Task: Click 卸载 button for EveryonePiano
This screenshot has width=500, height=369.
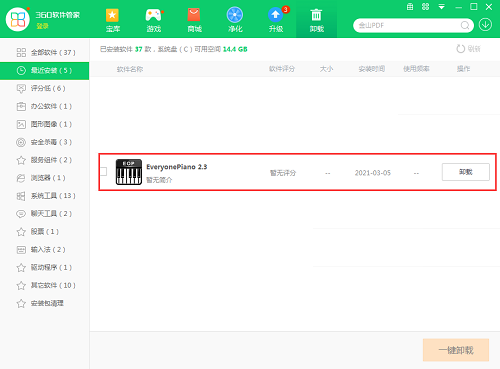Action: tap(466, 172)
